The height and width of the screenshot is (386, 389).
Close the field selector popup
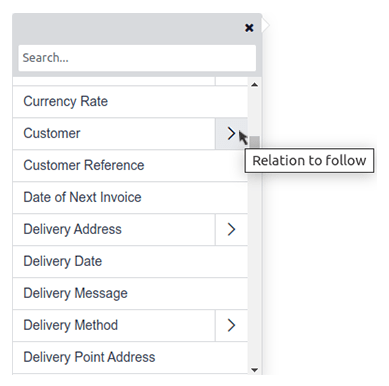coord(249,28)
